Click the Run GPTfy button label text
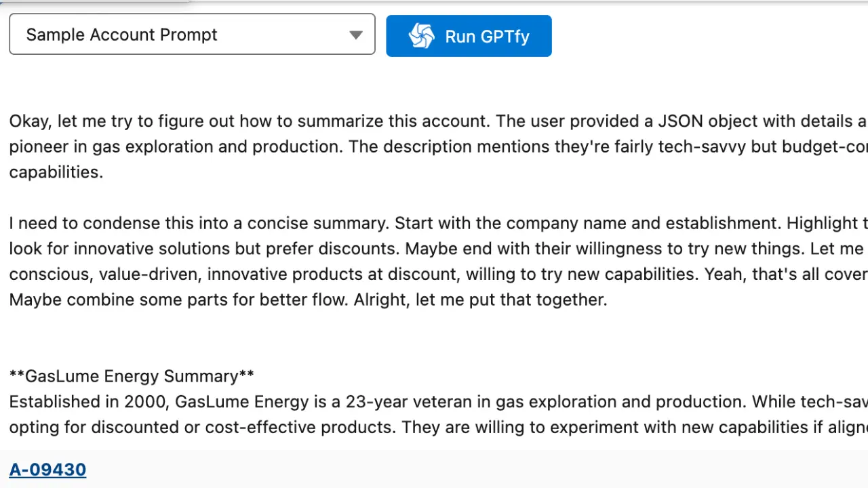The height and width of the screenshot is (488, 868). tap(487, 37)
